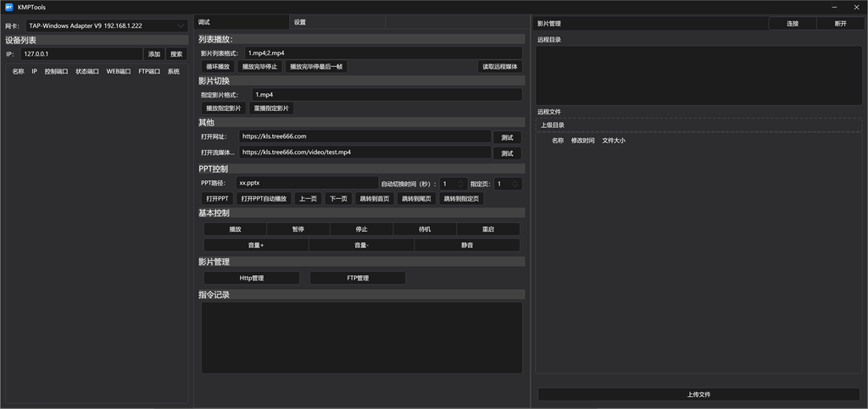Click the KMPTools app icon in title bar
This screenshot has height=409, width=868.
8,7
